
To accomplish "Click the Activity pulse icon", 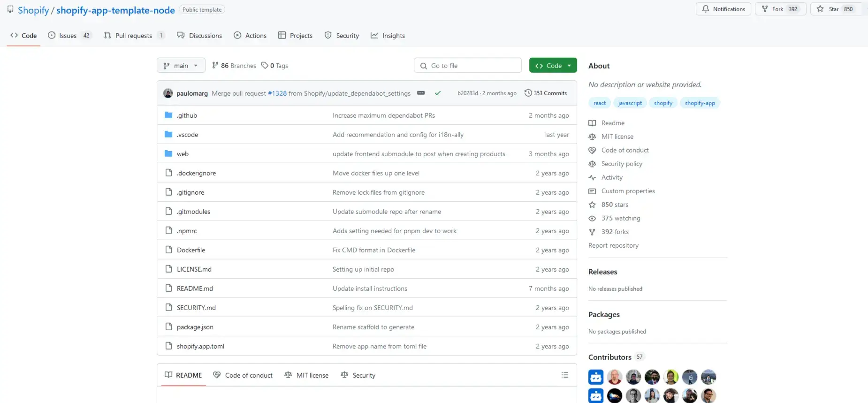I will (x=592, y=177).
